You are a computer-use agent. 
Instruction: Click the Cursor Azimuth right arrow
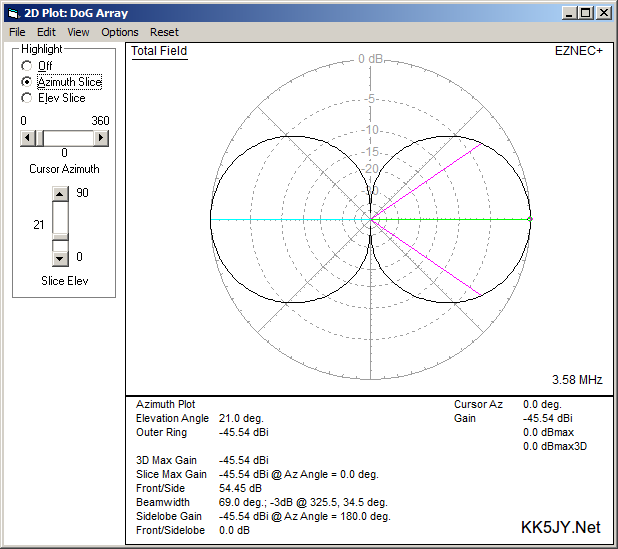pyautogui.click(x=101, y=138)
